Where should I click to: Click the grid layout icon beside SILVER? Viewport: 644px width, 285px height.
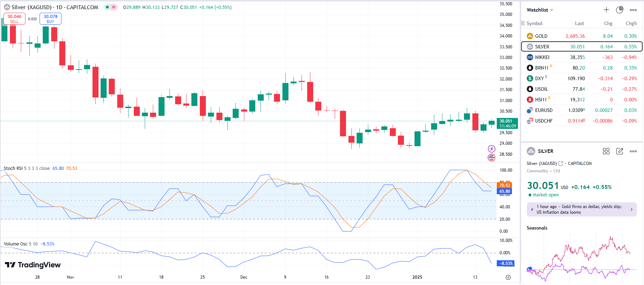(606, 151)
